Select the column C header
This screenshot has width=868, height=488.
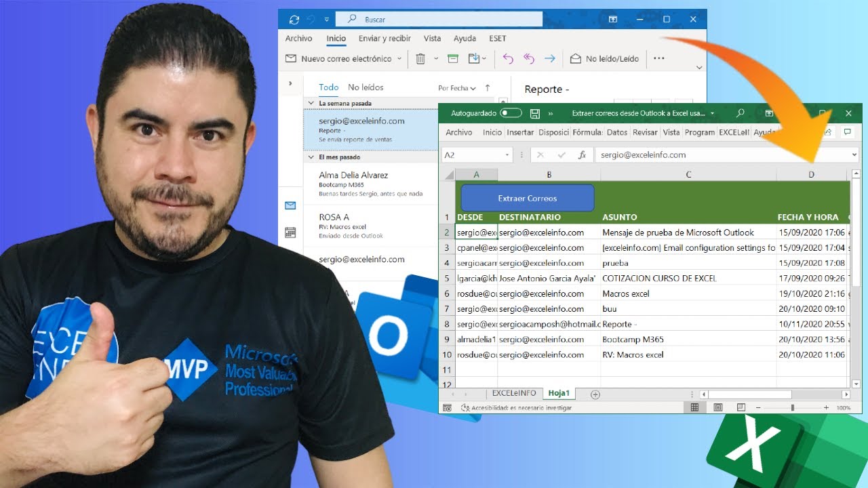pos(688,175)
